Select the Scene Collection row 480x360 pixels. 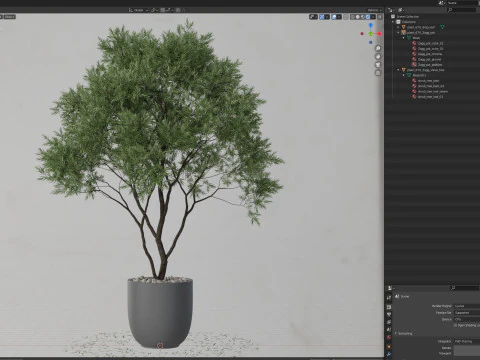point(433,16)
